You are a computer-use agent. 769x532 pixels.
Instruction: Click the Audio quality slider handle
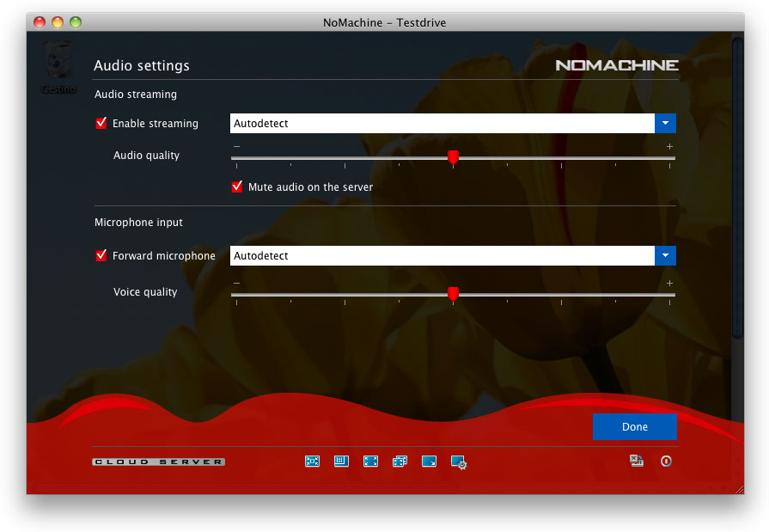453,157
